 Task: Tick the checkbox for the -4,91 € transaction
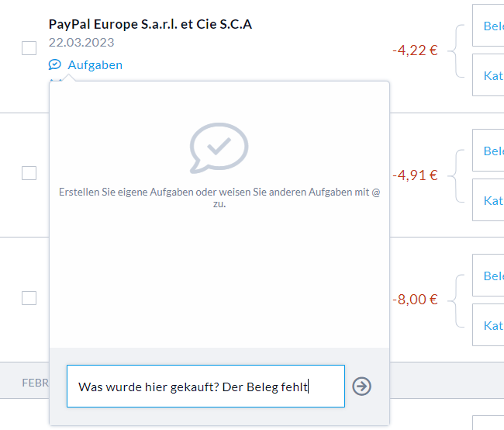pyautogui.click(x=29, y=173)
